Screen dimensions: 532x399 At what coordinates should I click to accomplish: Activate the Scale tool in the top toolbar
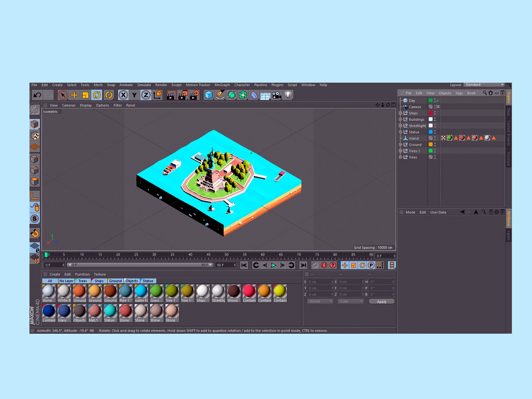[85, 95]
